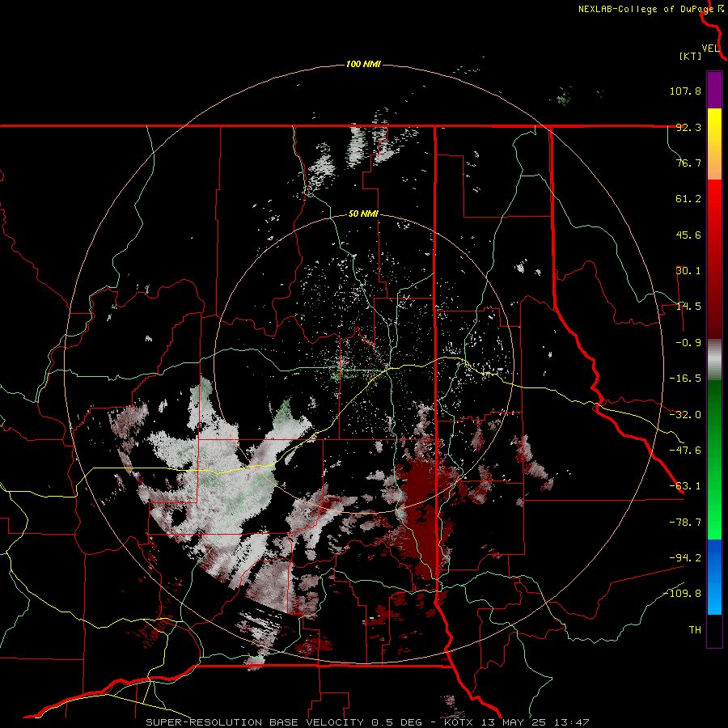This screenshot has height=728, width=728.
Task: Click the Super-Resolution Base Velocity caption
Action: coord(367,722)
